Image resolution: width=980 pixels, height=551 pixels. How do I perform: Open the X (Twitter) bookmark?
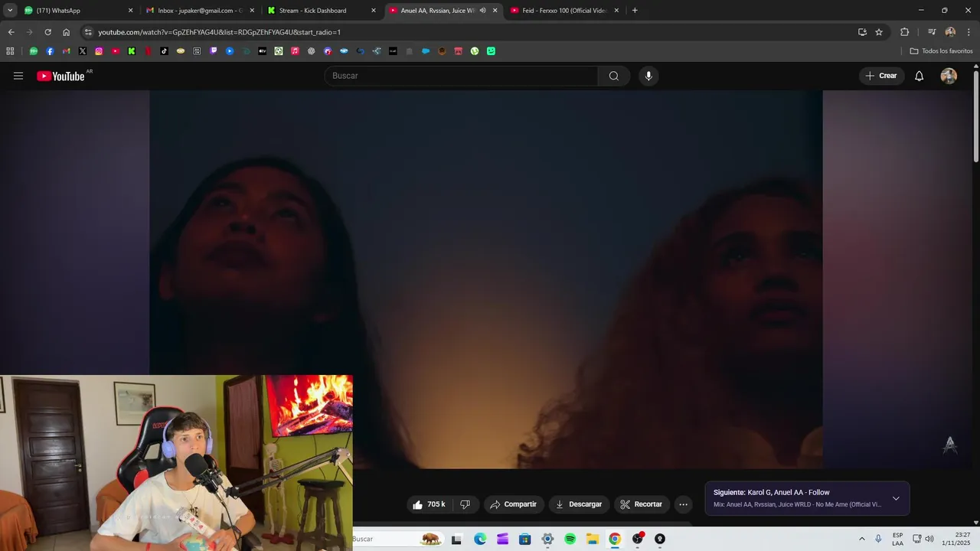83,51
